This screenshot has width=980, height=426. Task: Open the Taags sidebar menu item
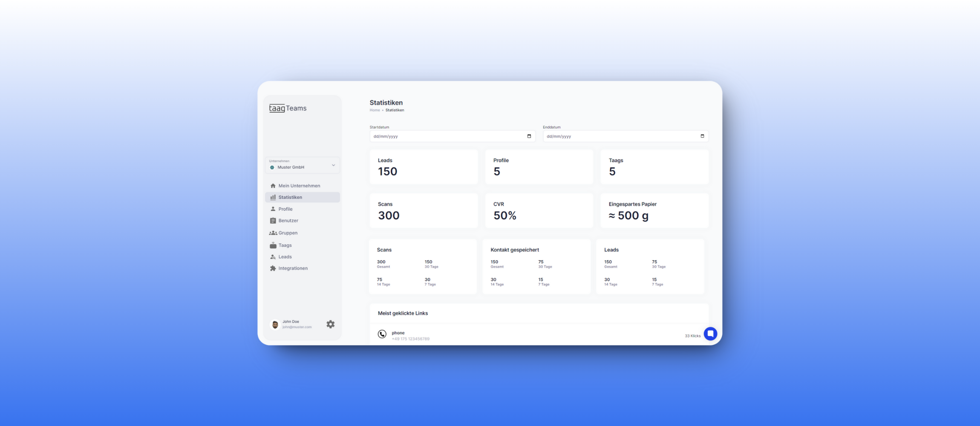tap(285, 245)
